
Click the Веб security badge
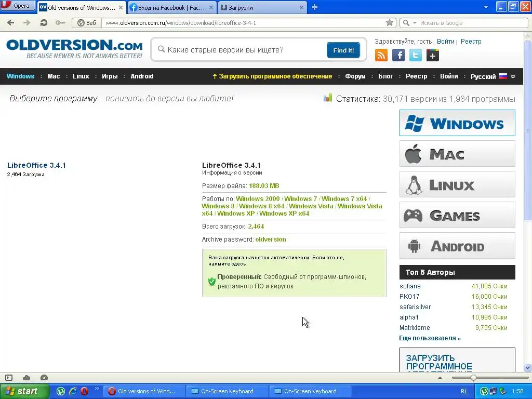87,23
